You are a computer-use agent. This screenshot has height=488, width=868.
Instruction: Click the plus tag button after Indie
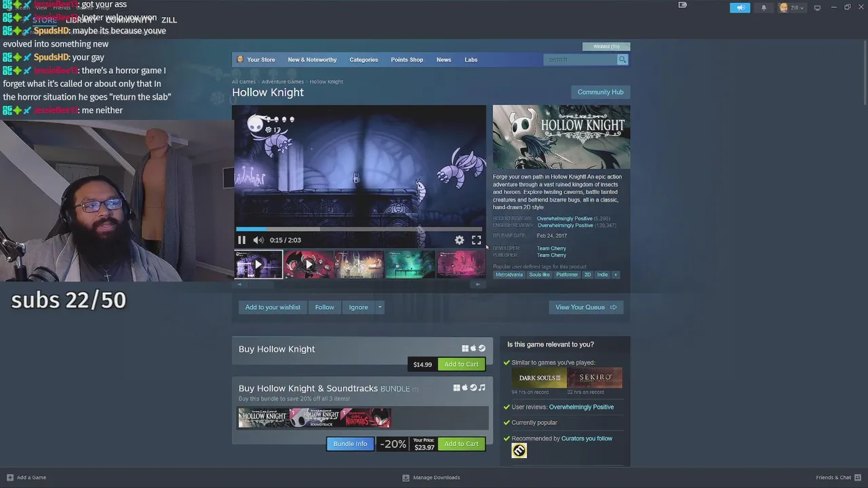[616, 274]
